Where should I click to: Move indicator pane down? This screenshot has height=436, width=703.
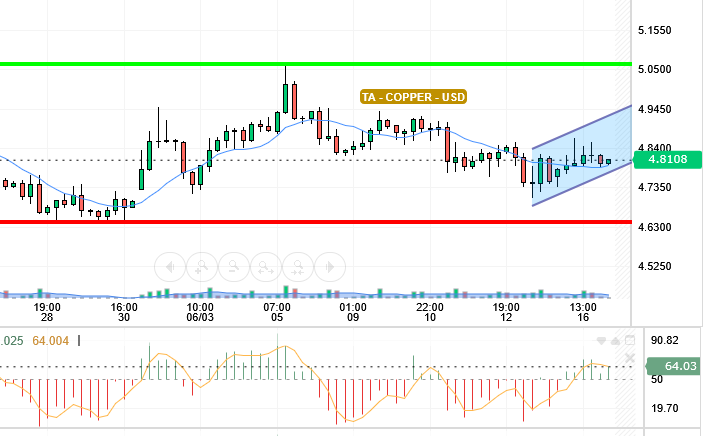point(602,341)
